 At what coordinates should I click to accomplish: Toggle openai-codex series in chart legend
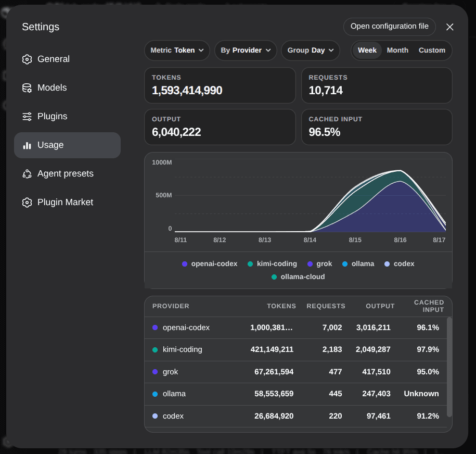[x=210, y=264]
